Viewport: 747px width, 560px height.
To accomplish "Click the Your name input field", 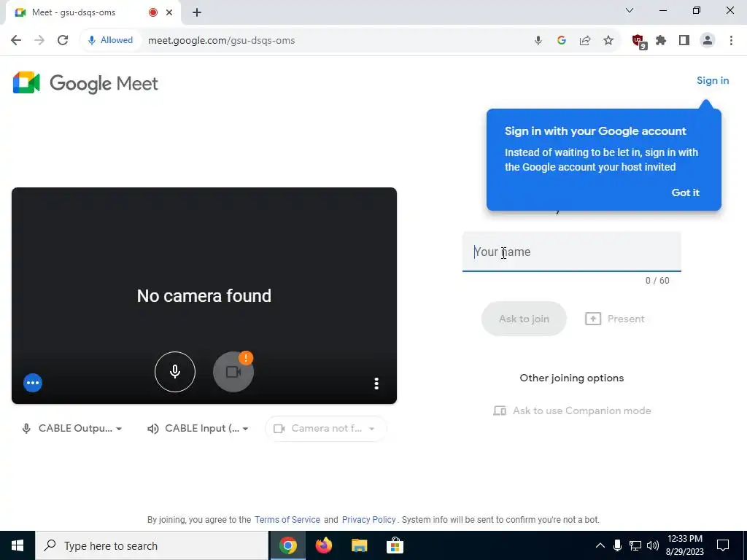I will [x=572, y=252].
